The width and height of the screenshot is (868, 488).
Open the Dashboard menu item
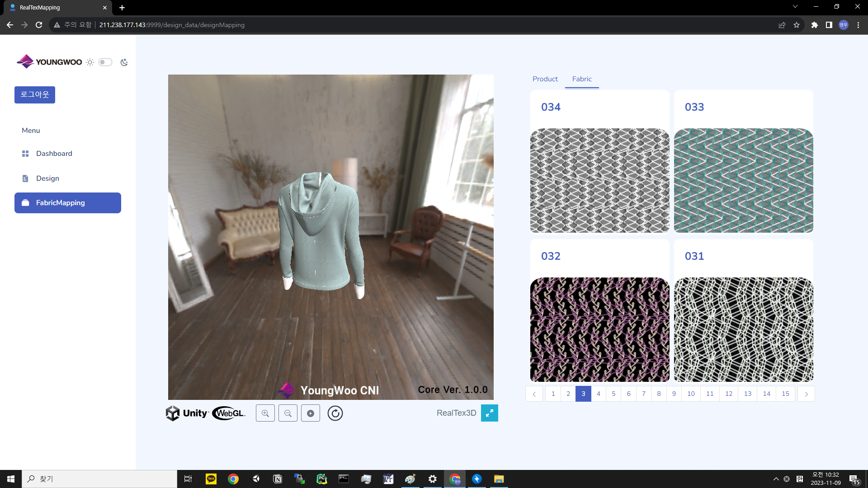tap(54, 154)
